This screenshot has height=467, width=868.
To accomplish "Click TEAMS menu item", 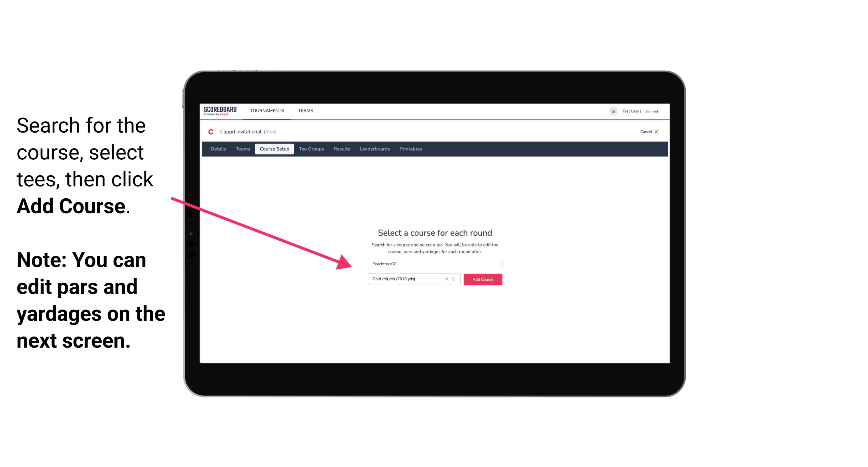I will pos(305,110).
